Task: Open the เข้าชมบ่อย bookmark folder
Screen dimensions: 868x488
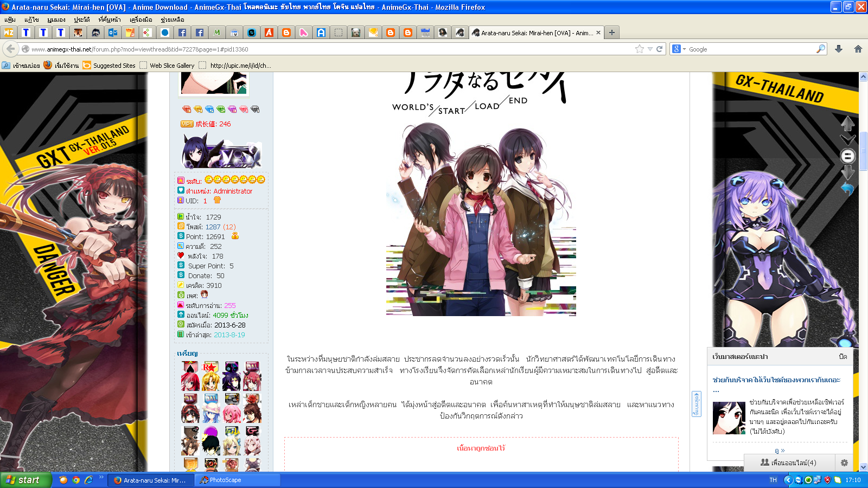Action: coord(21,66)
